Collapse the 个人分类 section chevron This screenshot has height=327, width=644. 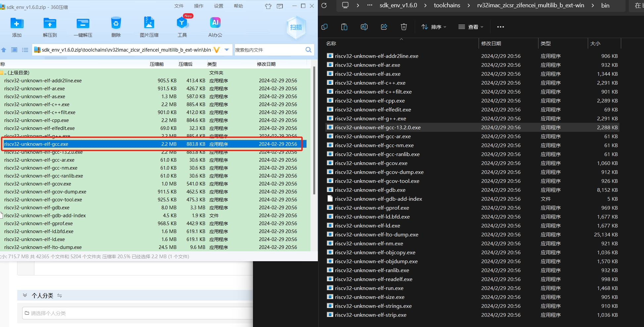click(25, 295)
